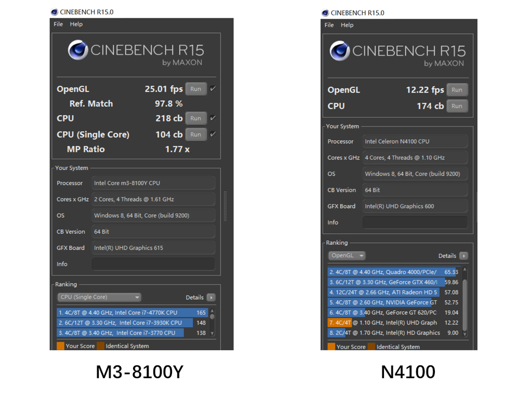The image size is (532, 399).
Task: Select orange ranking row Intel(R) UHD Graph
Action: (394, 323)
